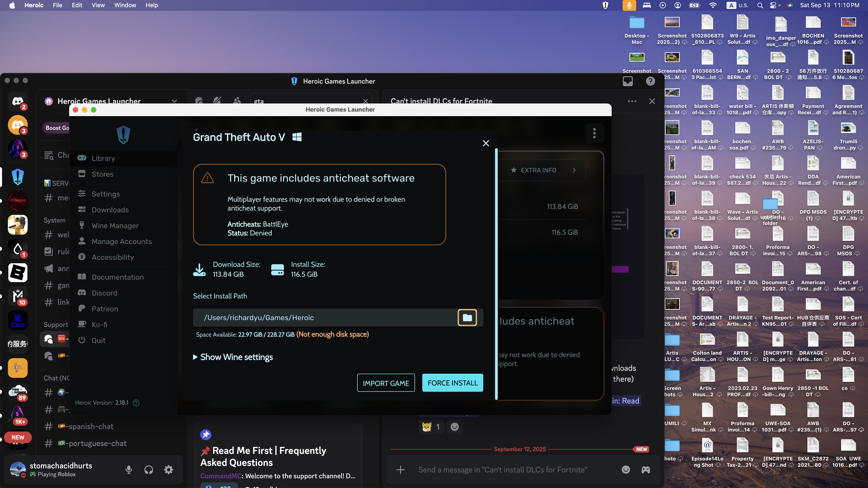The image size is (868, 488).
Task: Click the folder browse icon for install path
Action: click(467, 318)
